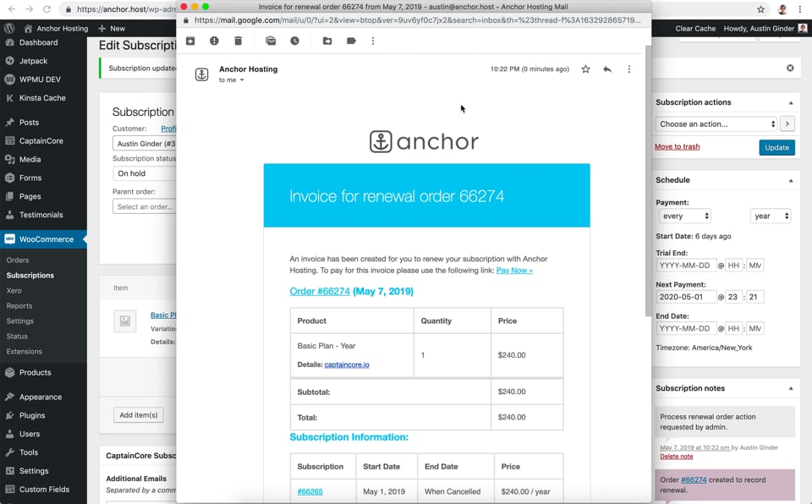
Task: Click End Date date field
Action: pyautogui.click(x=686, y=328)
